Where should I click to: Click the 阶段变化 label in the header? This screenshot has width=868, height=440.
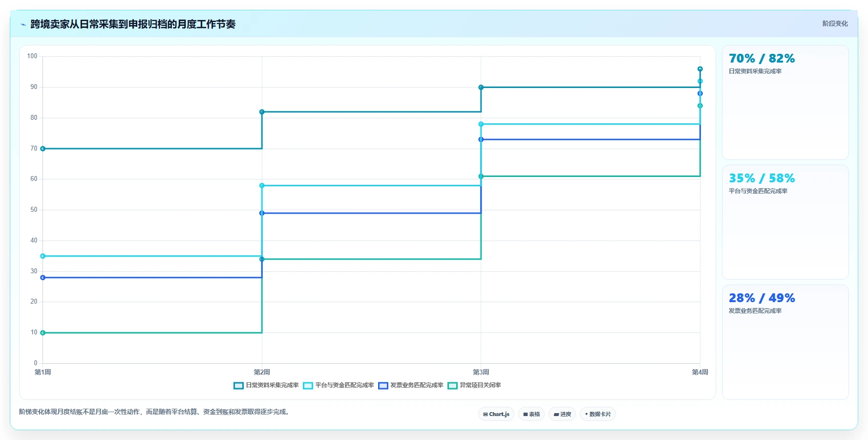[x=835, y=23]
